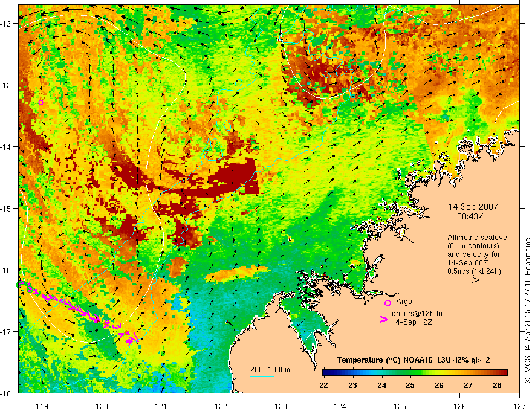The image size is (532, 411).
Task: Click the '123' longitude axis label
Action: (x=281, y=406)
